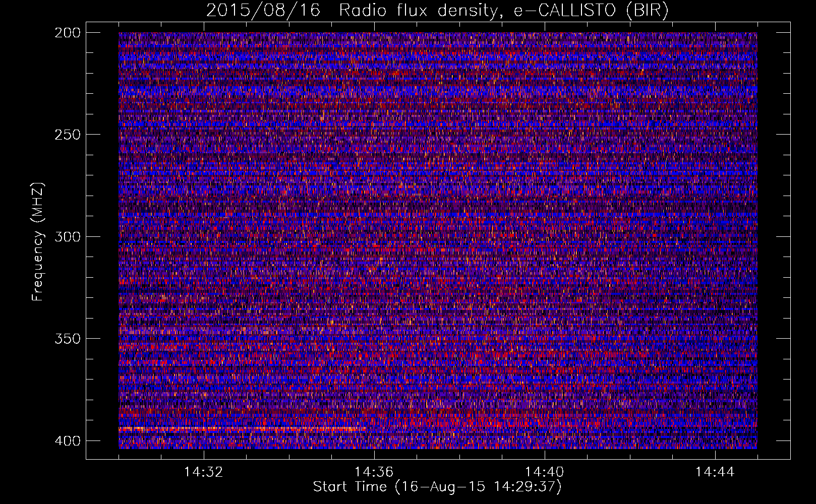The width and height of the screenshot is (816, 504).
Task: Click the 300 frequency tick label
Action: coord(67,236)
